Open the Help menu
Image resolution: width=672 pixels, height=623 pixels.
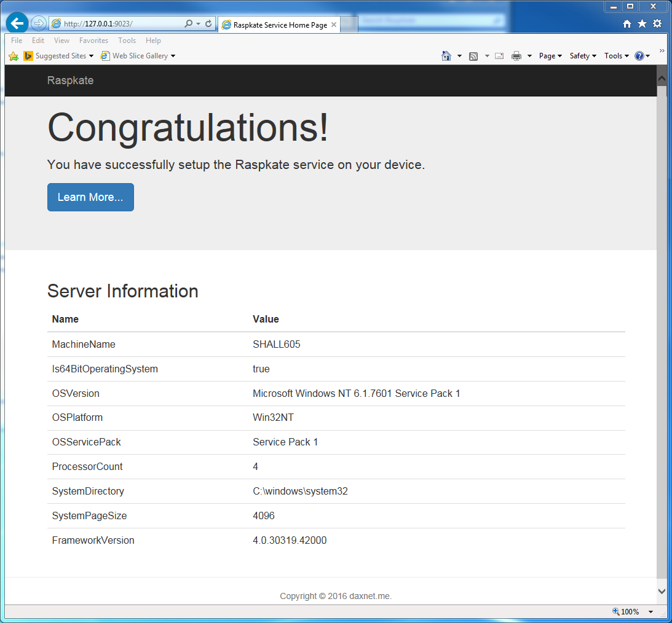pos(153,41)
